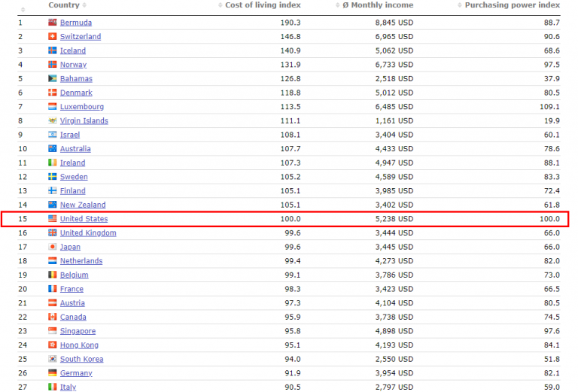Sort by rank number column arrows
Viewport: 578px width, 392px height.
(23, 10)
